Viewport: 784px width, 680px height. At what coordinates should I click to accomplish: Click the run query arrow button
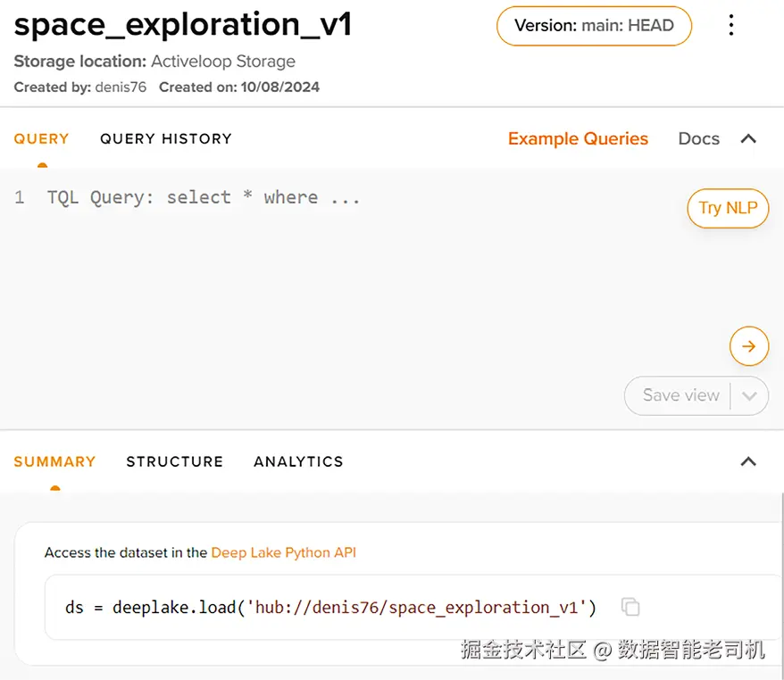tap(748, 346)
